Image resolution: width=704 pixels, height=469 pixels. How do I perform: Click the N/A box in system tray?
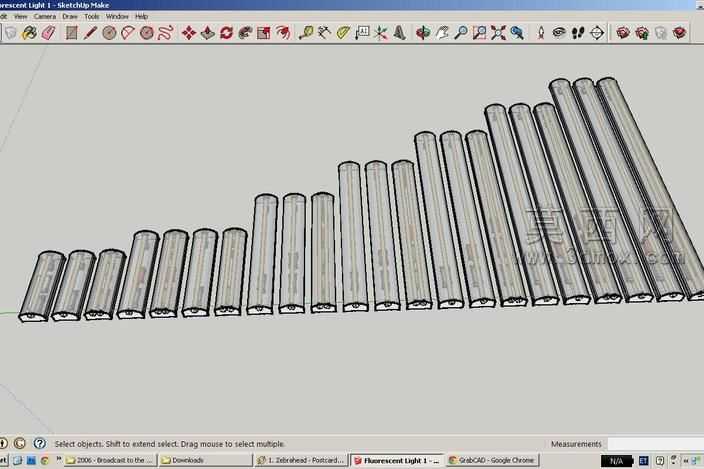pos(616,461)
